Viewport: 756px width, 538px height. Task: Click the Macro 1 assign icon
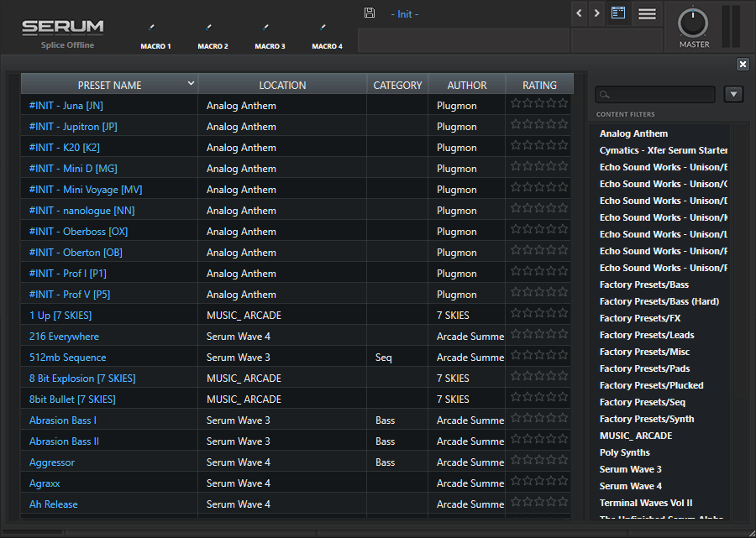click(151, 28)
